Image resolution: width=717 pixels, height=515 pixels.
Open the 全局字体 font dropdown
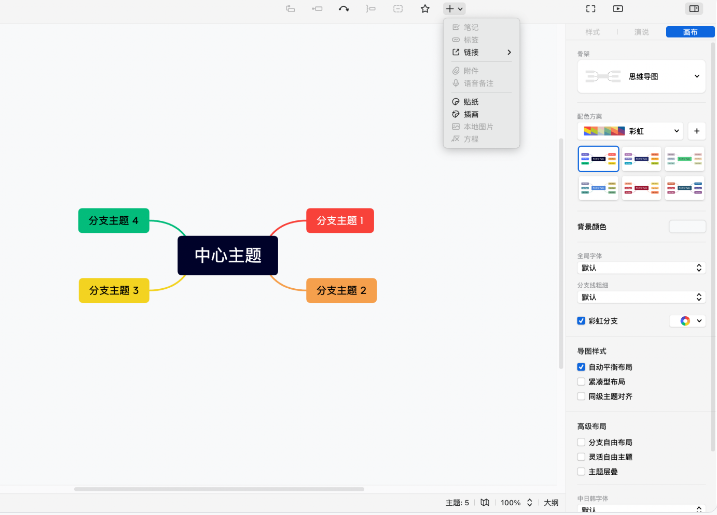[x=641, y=268]
